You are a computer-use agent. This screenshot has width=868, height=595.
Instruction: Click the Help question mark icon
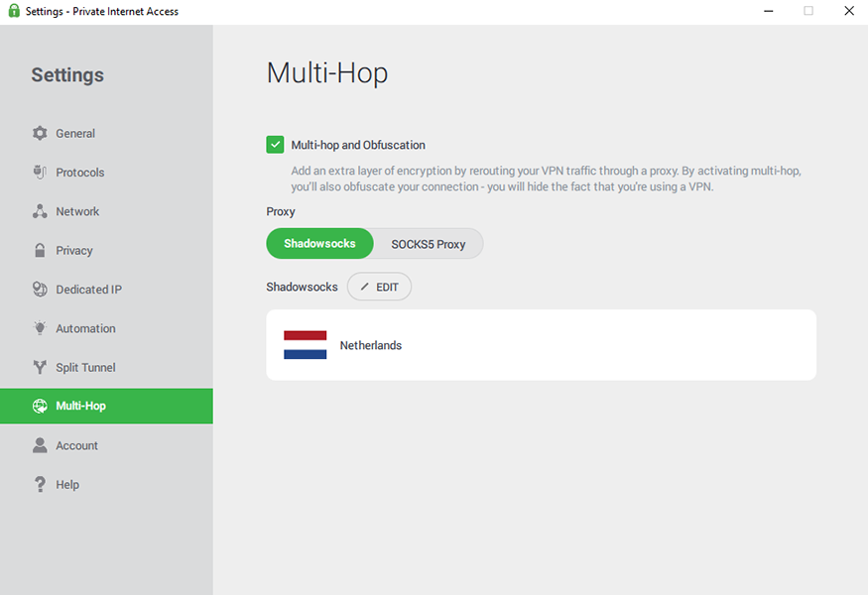tap(40, 485)
